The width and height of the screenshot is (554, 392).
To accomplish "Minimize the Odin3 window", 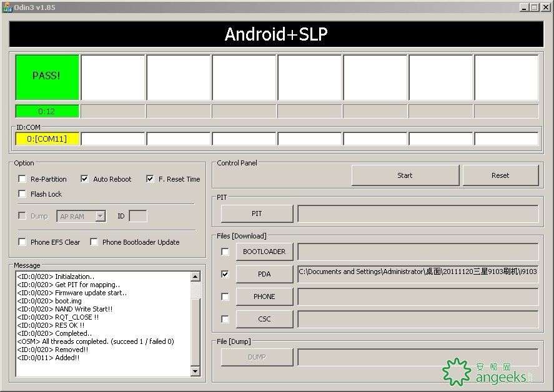I will 524,7.
